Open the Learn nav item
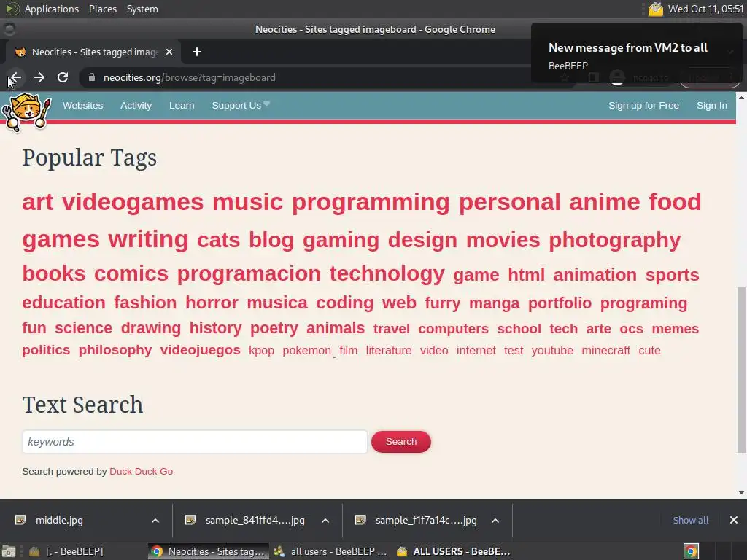Image resolution: width=747 pixels, height=560 pixels. (x=182, y=105)
